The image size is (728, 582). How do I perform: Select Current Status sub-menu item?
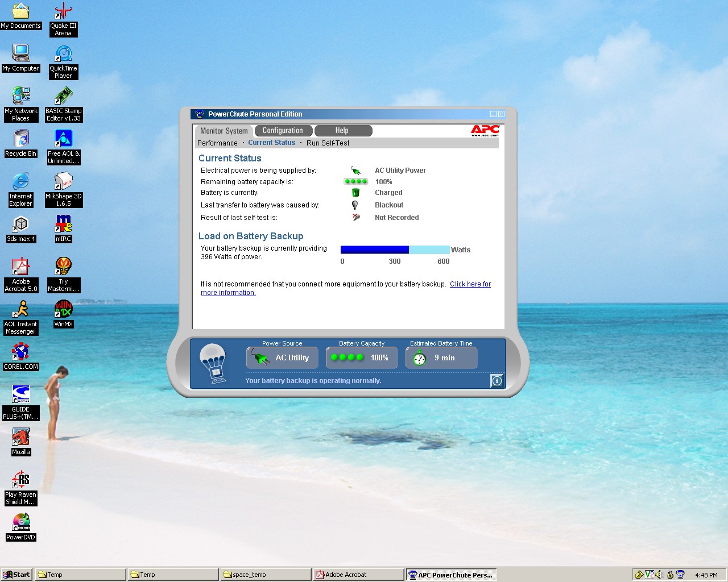[x=272, y=143]
